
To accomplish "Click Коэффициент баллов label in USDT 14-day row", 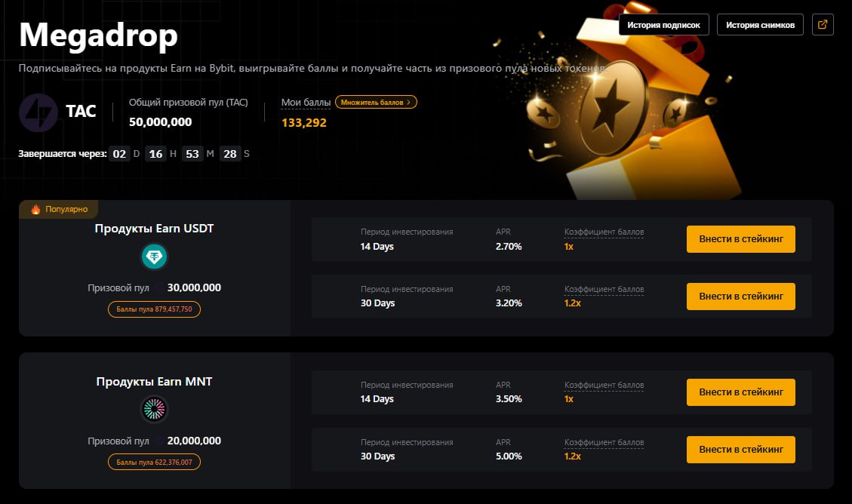I will 604,232.
